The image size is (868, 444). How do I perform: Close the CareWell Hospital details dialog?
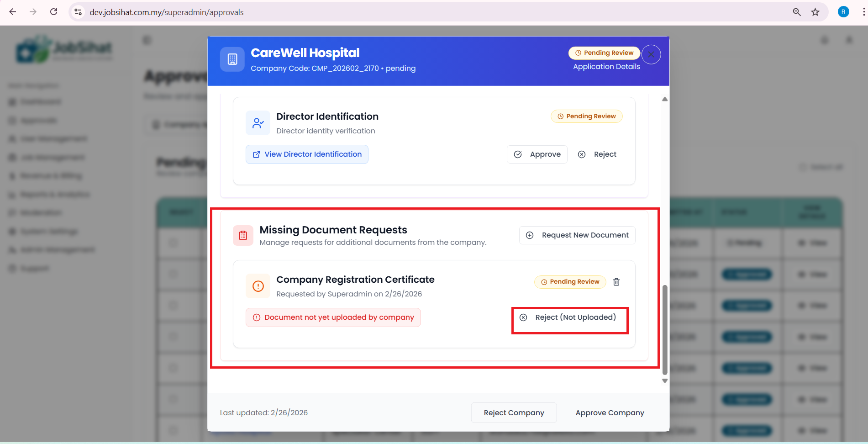pos(651,55)
